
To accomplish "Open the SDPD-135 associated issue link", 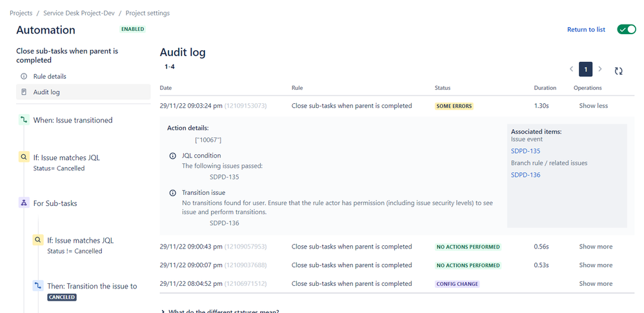I will point(525,151).
